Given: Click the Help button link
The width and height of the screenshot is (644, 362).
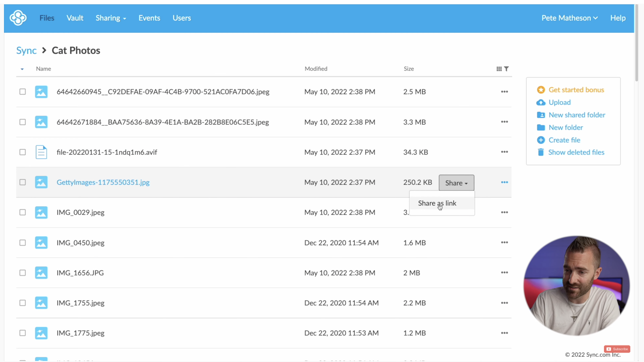Looking at the screenshot, I should [x=618, y=18].
